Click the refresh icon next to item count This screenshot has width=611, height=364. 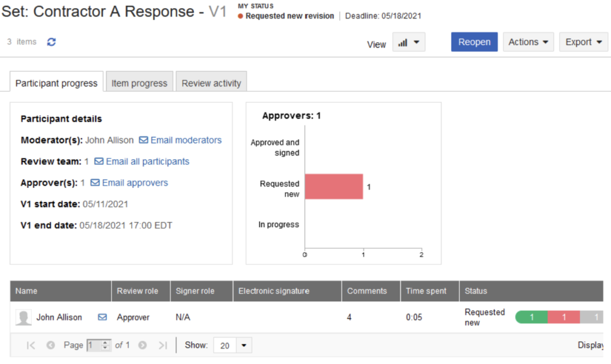[52, 41]
